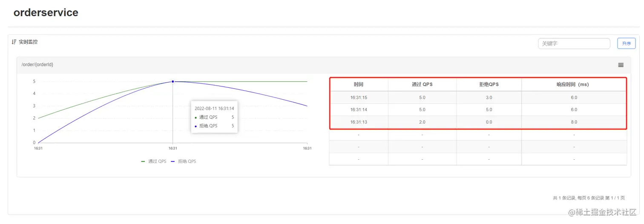Click the 3.0 rejected QPS cell
Image resolution: width=644 pixels, height=224 pixels.
point(489,98)
